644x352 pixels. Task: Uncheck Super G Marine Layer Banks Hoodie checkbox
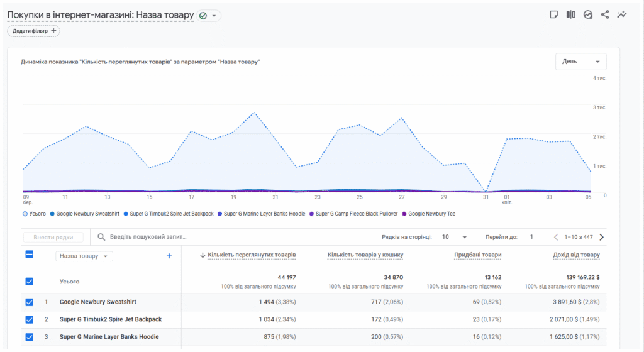coord(29,337)
